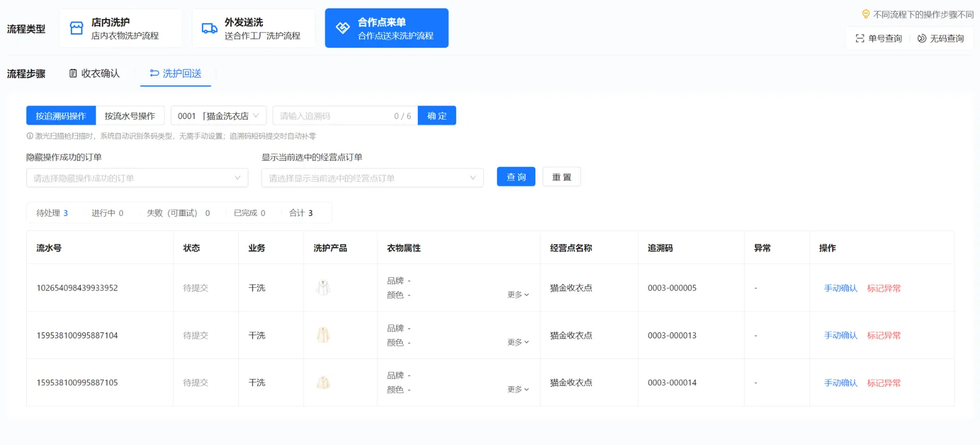The width and height of the screenshot is (980, 445).
Task: Click 手动确认 for order 102654098439933952
Action: click(840, 288)
